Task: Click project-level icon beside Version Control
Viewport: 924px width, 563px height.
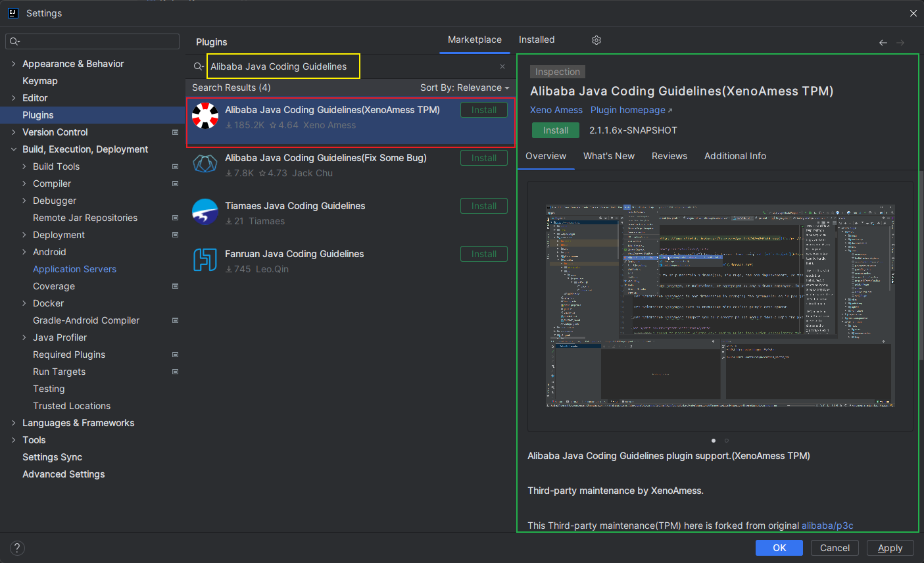Action: coord(175,132)
